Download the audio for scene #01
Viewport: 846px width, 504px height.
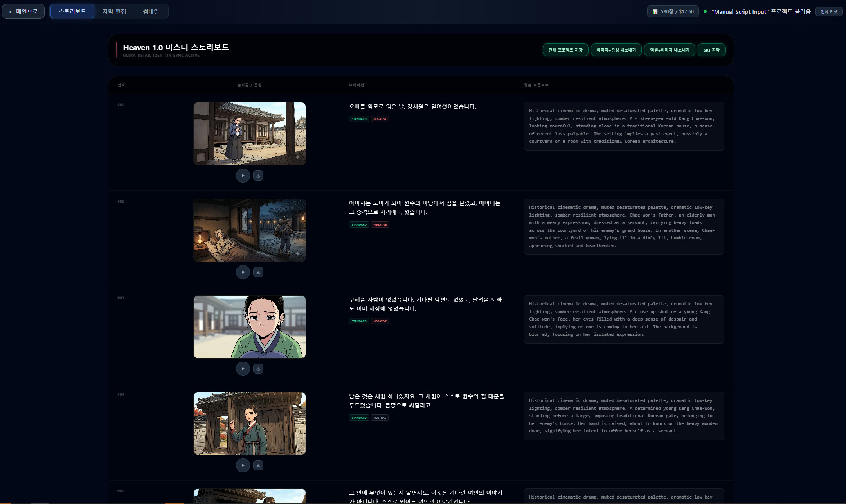tap(258, 176)
